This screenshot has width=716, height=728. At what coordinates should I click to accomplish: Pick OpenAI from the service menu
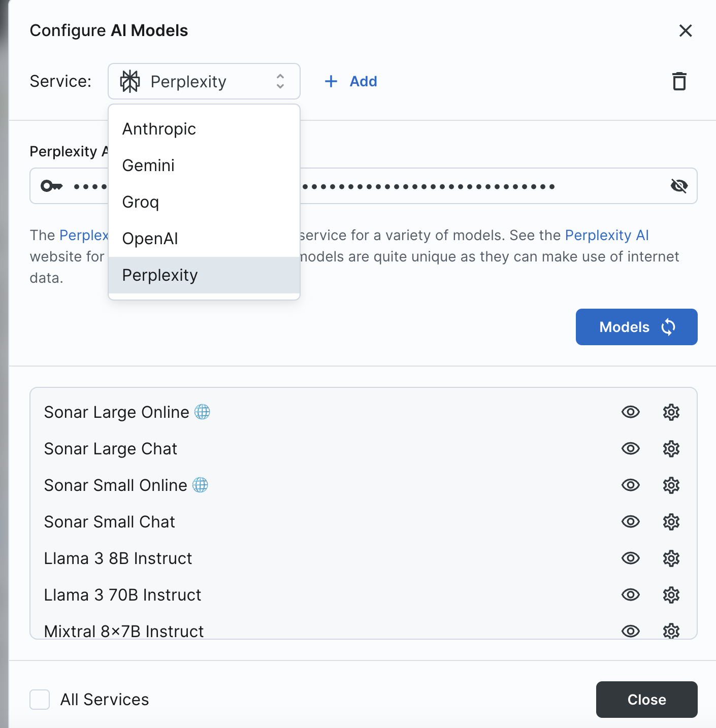[149, 238]
